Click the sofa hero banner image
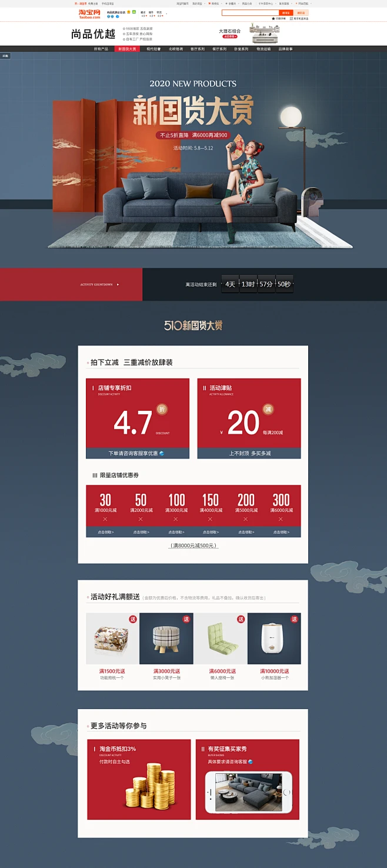Viewport: 387px width, 868px height. (193, 160)
